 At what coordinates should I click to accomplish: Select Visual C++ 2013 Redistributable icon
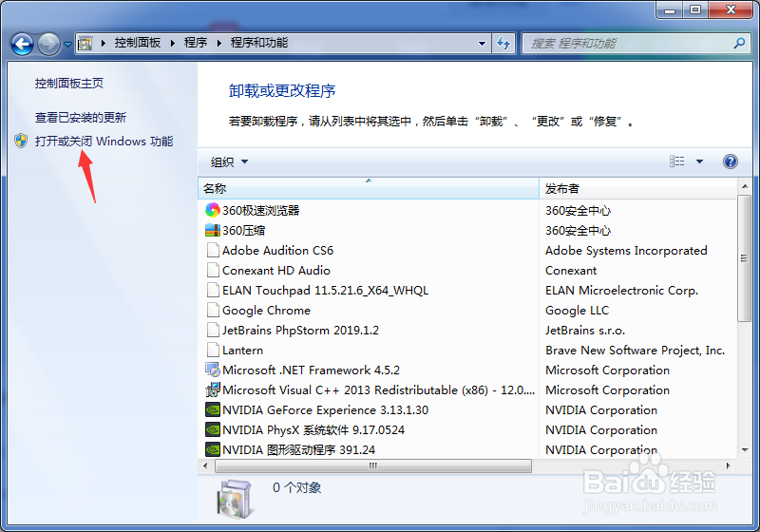tap(212, 390)
